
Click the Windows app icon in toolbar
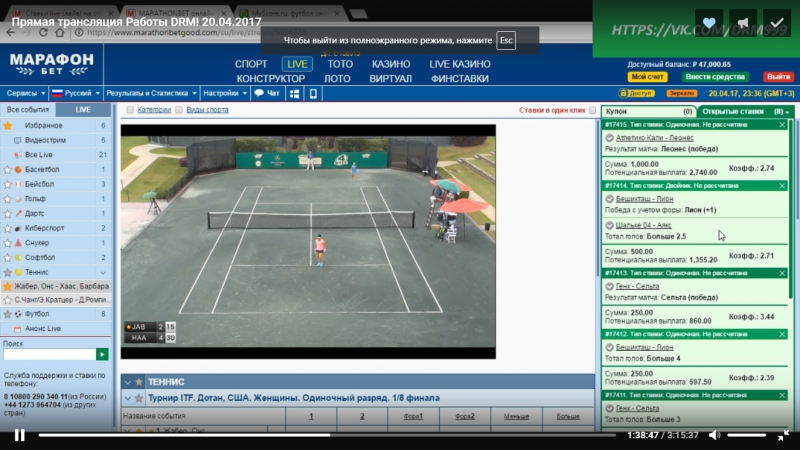coord(293,93)
